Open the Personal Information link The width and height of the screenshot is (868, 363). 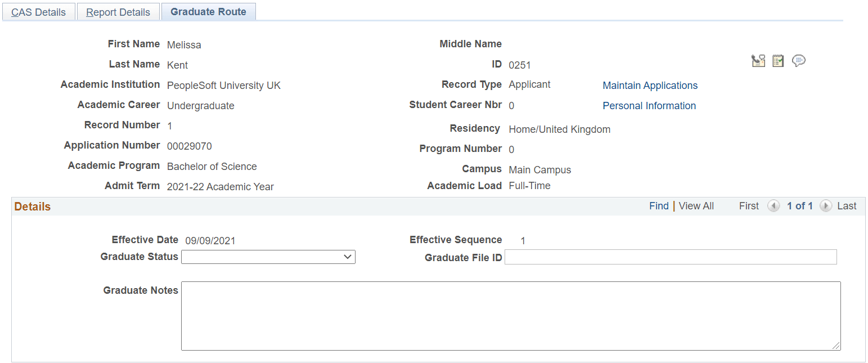pyautogui.click(x=649, y=105)
